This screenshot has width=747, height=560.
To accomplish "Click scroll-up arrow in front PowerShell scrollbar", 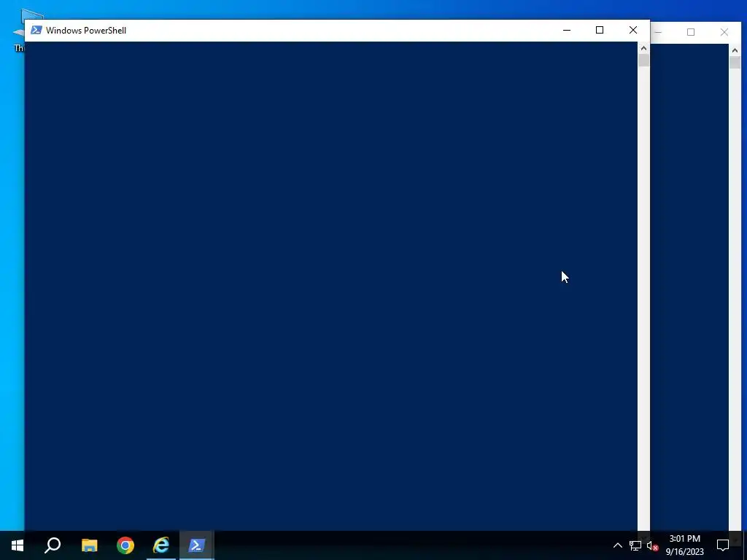I will point(643,48).
